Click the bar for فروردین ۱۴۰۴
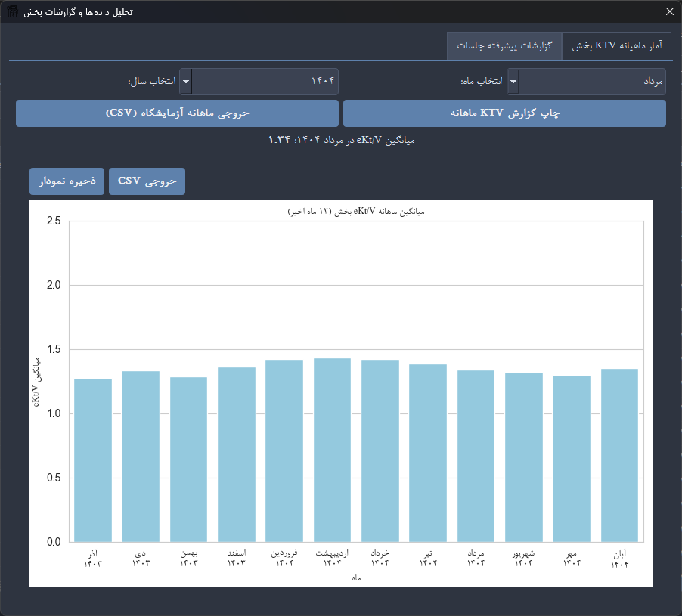682x616 pixels. point(284,450)
